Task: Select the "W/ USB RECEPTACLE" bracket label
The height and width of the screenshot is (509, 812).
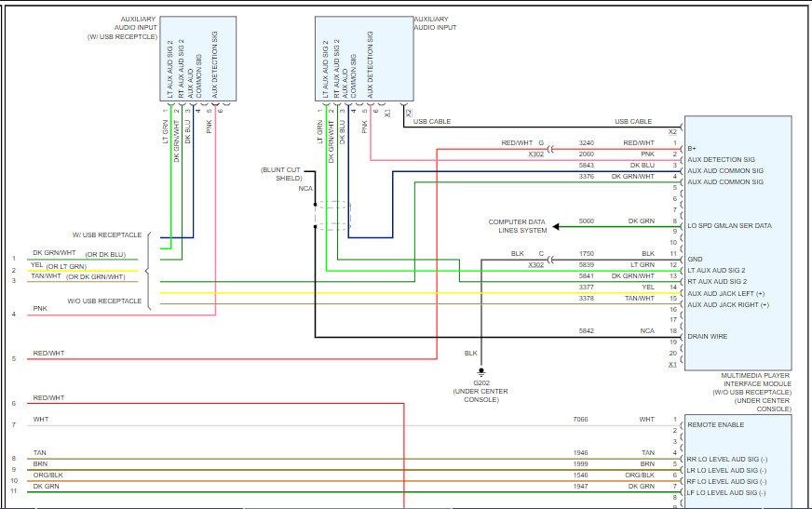Action: (107, 234)
